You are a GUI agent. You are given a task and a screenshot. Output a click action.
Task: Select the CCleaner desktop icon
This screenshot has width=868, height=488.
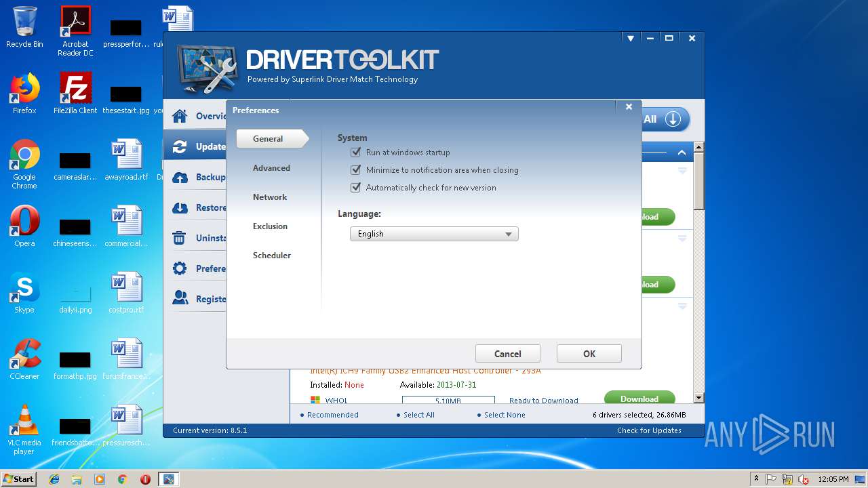pyautogui.click(x=24, y=359)
